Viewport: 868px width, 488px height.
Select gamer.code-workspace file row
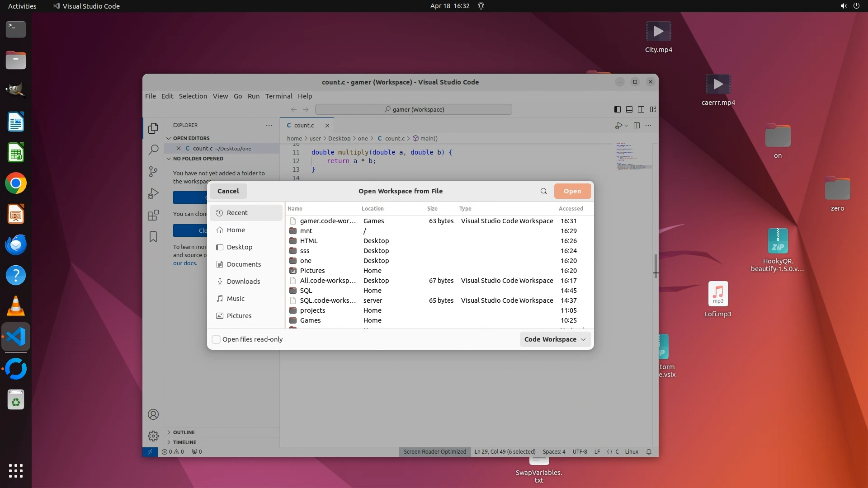(328, 221)
